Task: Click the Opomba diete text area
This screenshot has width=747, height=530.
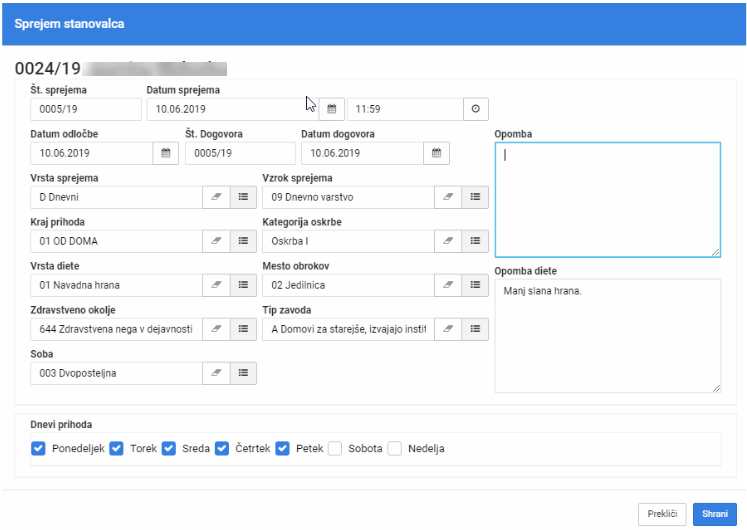Action: point(607,336)
